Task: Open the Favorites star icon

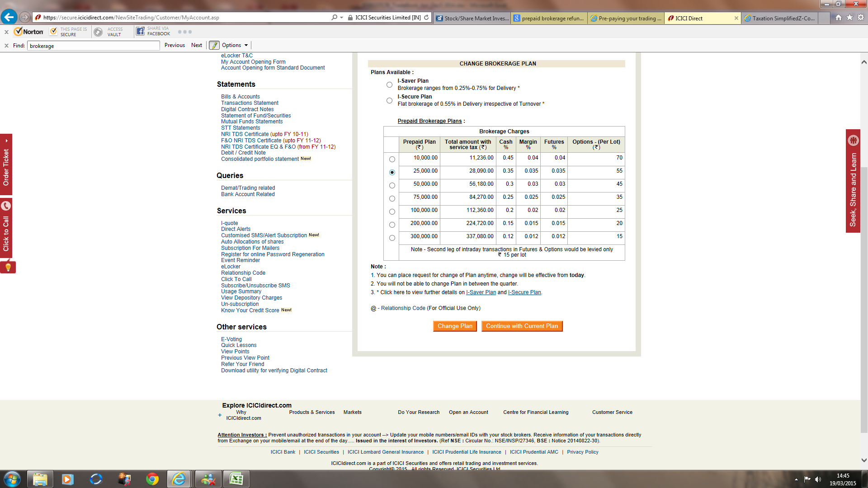Action: [x=849, y=18]
